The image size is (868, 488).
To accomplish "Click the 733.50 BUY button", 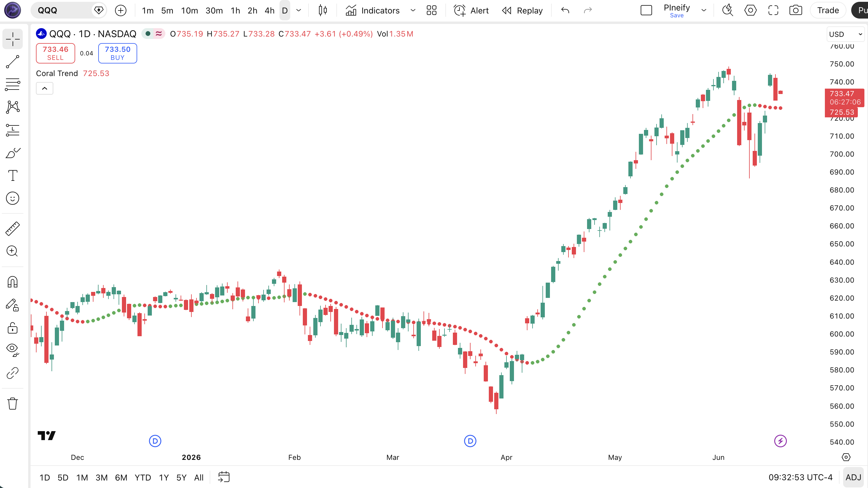I will (117, 53).
